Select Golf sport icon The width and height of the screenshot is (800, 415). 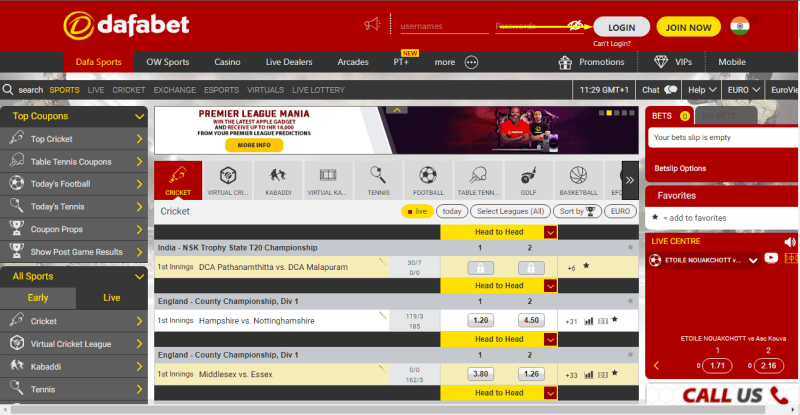point(528,180)
